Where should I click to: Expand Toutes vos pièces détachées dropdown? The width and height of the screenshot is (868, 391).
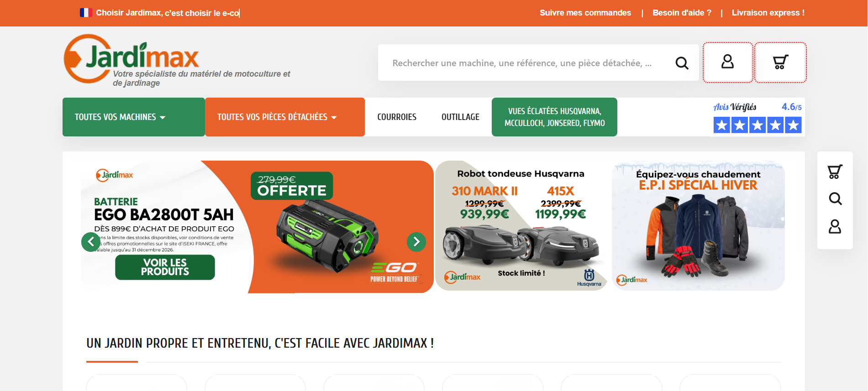(285, 117)
